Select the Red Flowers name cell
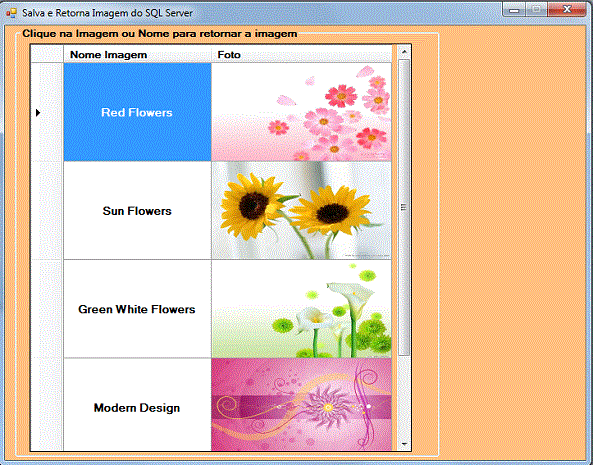Screen dimensions: 593x465 [x=137, y=112]
